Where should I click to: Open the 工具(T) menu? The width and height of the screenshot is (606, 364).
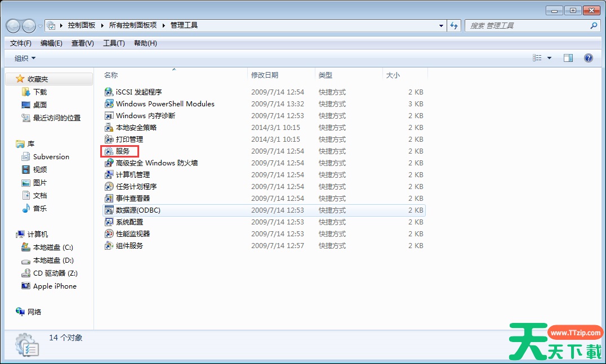pyautogui.click(x=113, y=43)
